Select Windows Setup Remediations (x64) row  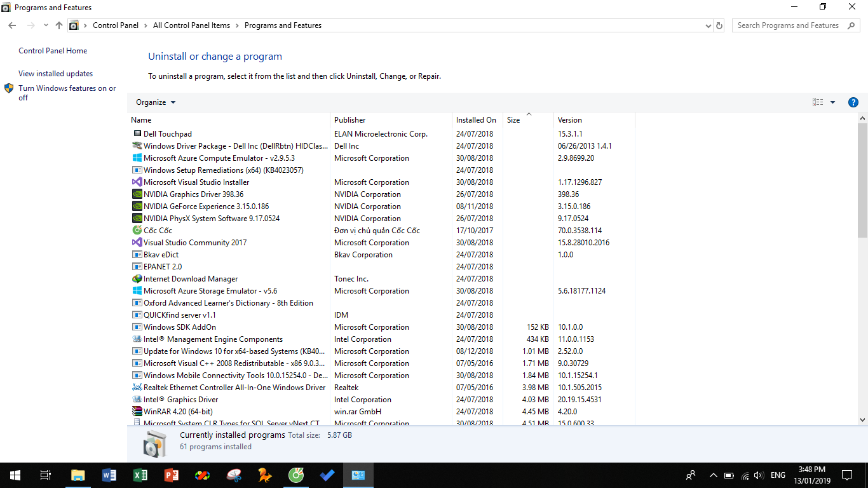coord(381,170)
